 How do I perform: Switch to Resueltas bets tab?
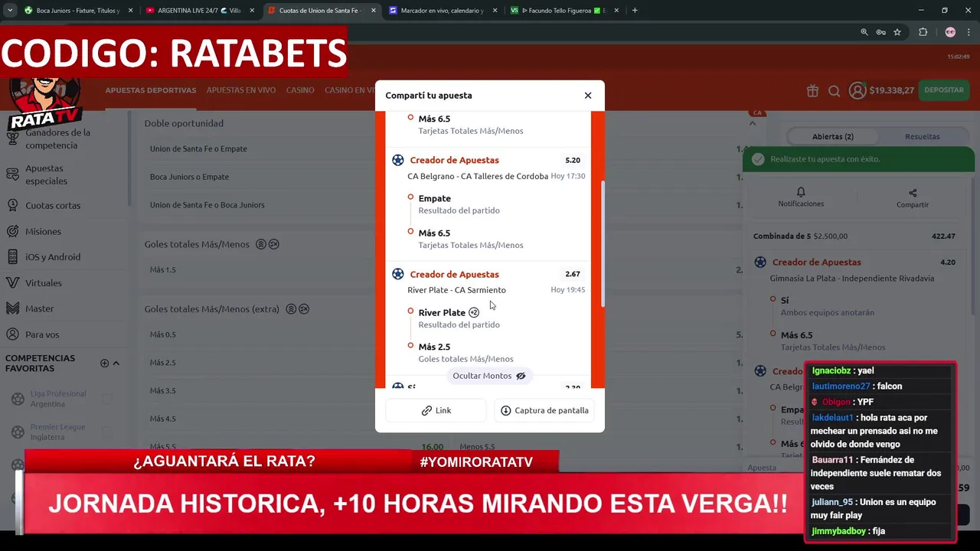(x=922, y=136)
